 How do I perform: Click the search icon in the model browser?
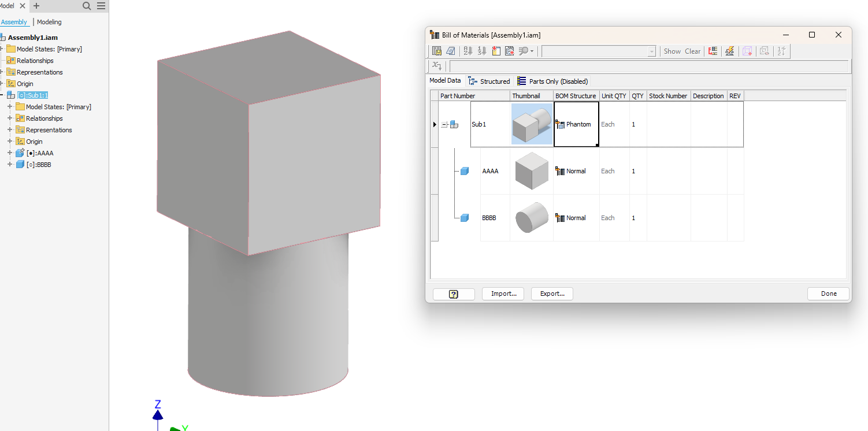(x=86, y=6)
